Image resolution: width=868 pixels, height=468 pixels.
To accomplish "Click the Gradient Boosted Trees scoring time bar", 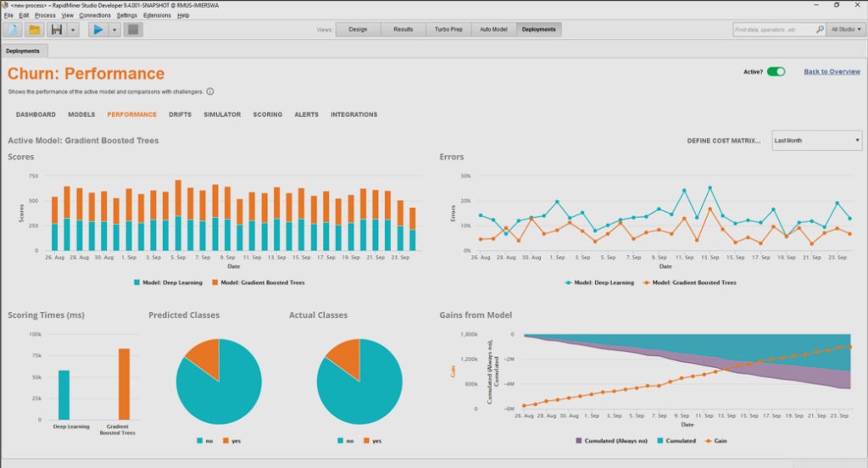I will click(x=124, y=384).
